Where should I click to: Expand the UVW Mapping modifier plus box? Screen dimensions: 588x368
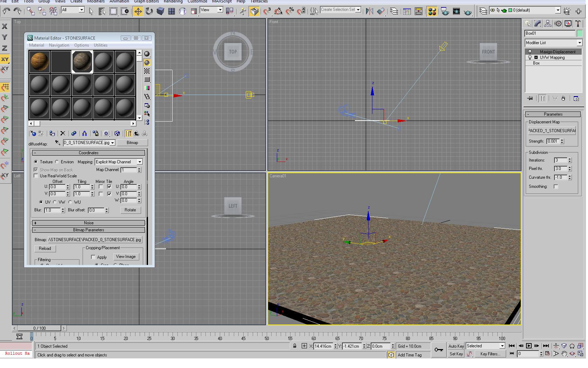pyautogui.click(x=536, y=57)
